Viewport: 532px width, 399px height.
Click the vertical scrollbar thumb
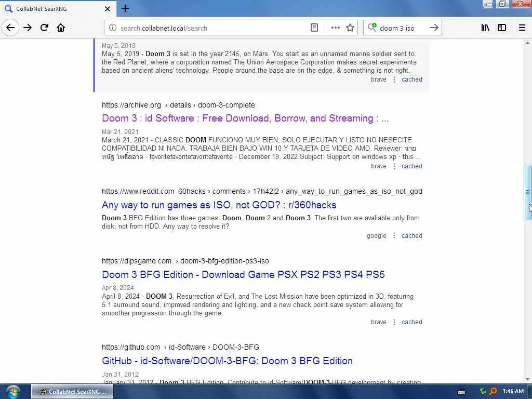coord(527,192)
